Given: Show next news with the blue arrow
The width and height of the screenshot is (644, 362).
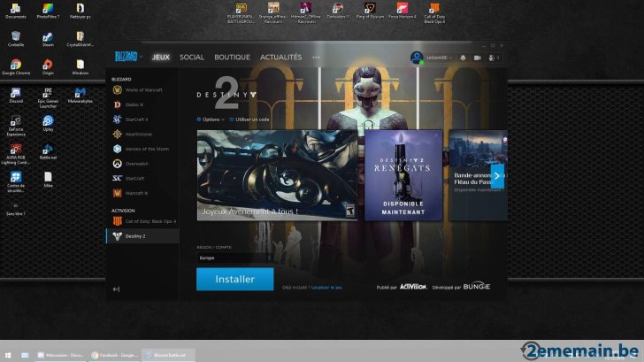Looking at the screenshot, I should (497, 176).
